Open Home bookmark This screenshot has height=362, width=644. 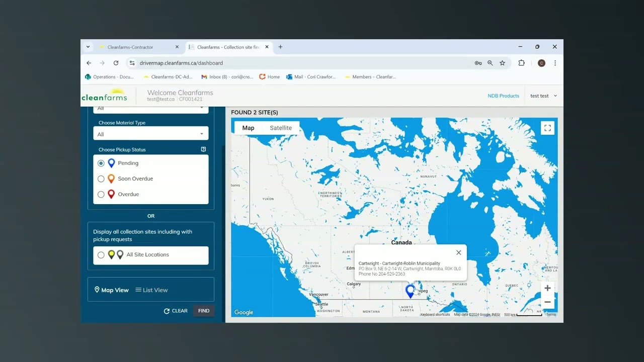[270, 77]
